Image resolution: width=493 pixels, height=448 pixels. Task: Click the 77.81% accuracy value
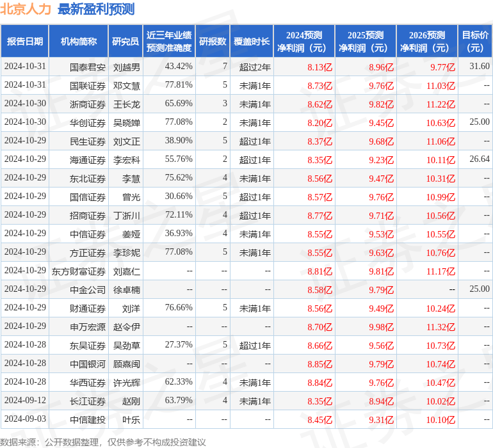179,85
